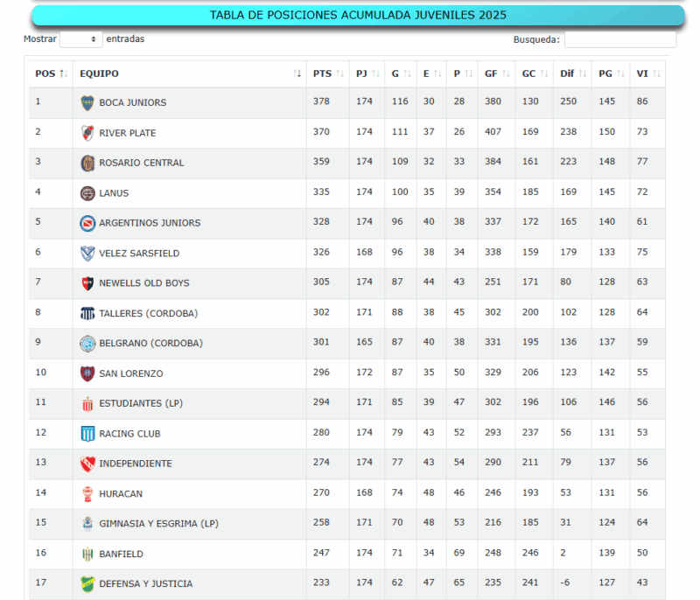Image resolution: width=700 pixels, height=600 pixels.
Task: Click the Independiente crest icon
Action: (x=87, y=464)
